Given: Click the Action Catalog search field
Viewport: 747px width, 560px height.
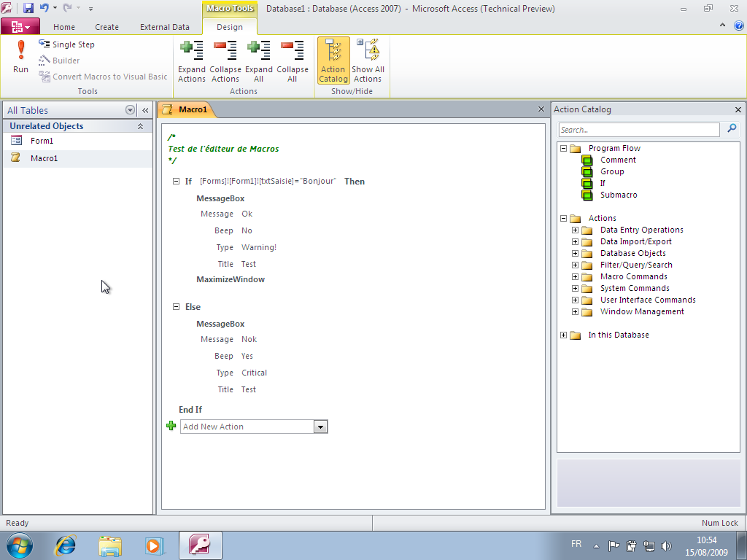Looking at the screenshot, I should pos(639,130).
